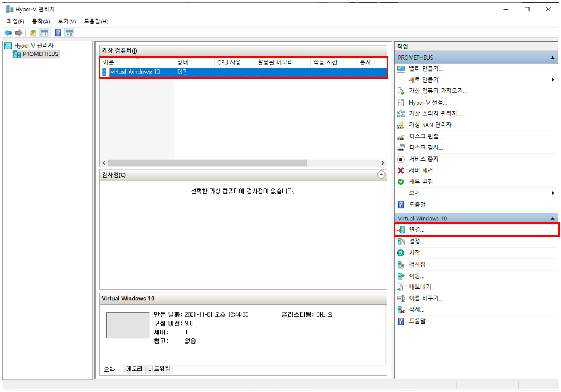Click the right arrow of VM list scrollbar
561x392 pixels.
(x=383, y=163)
